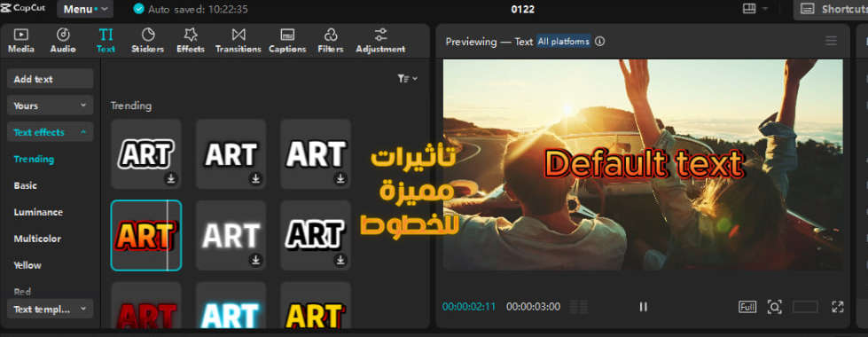Select the yellow ART effect with red shadow

(x=316, y=305)
